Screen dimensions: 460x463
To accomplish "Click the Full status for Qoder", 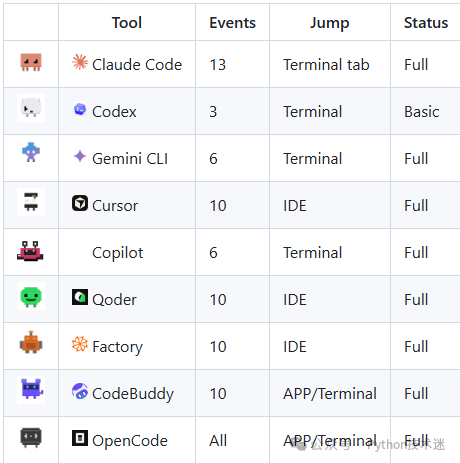I will coord(416,300).
